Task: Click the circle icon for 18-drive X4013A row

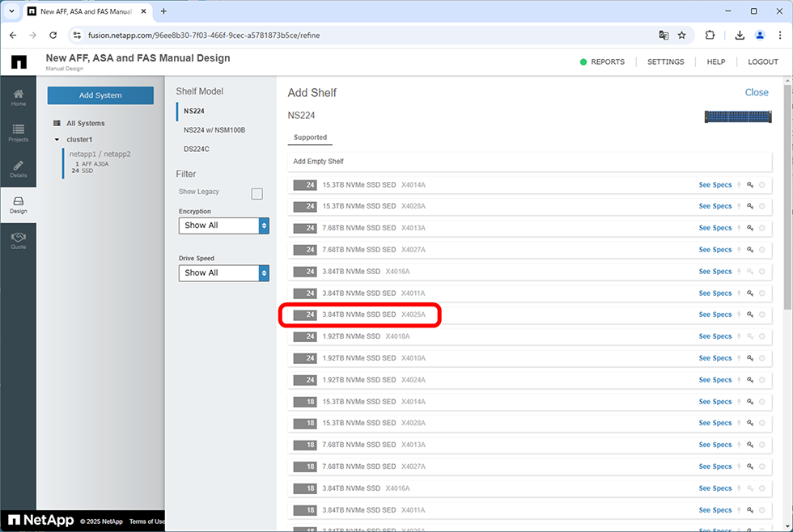Action: (x=761, y=445)
